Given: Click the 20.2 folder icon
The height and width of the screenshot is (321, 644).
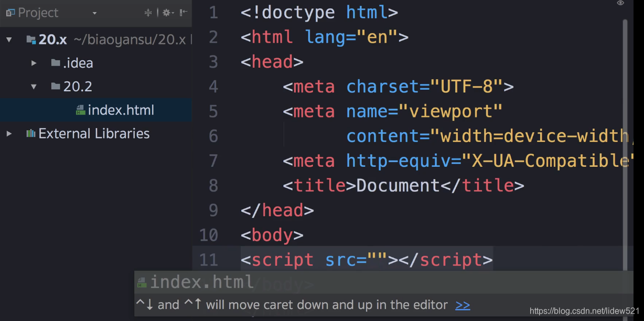Looking at the screenshot, I should click(56, 87).
